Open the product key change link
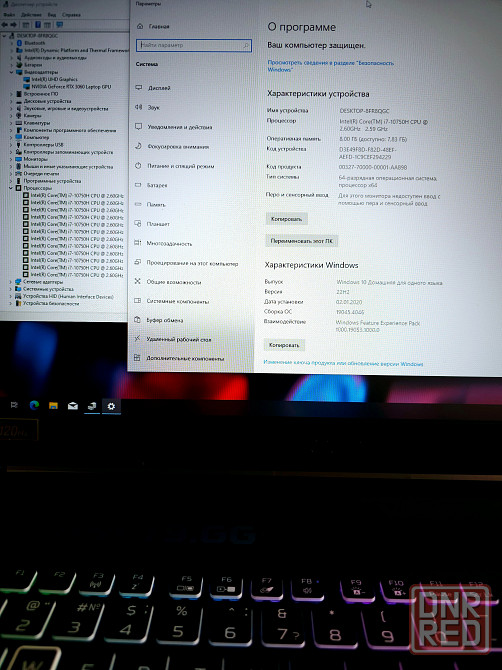Screen dimensions: 502x670 point(343,364)
